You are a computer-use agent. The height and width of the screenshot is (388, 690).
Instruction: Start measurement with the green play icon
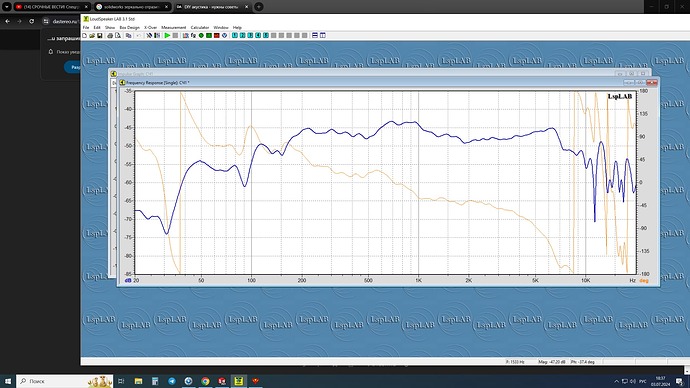[x=167, y=35]
